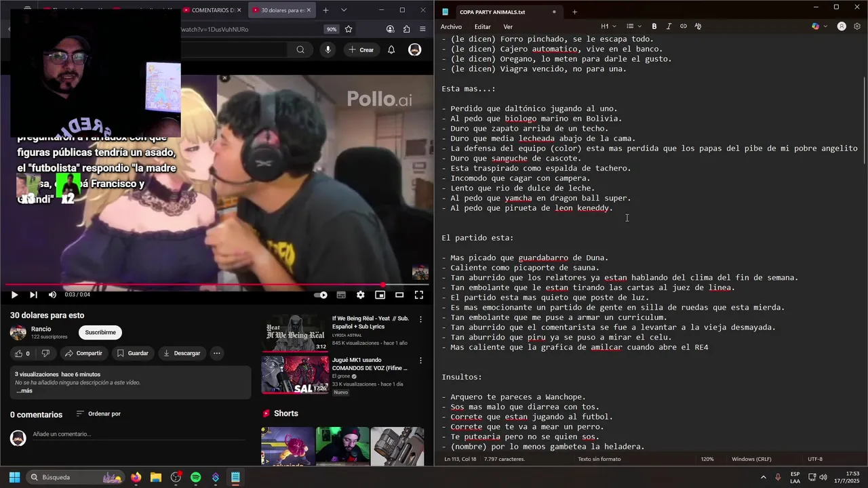
Task: Open browser account icon in toolbar
Action: coord(390,29)
